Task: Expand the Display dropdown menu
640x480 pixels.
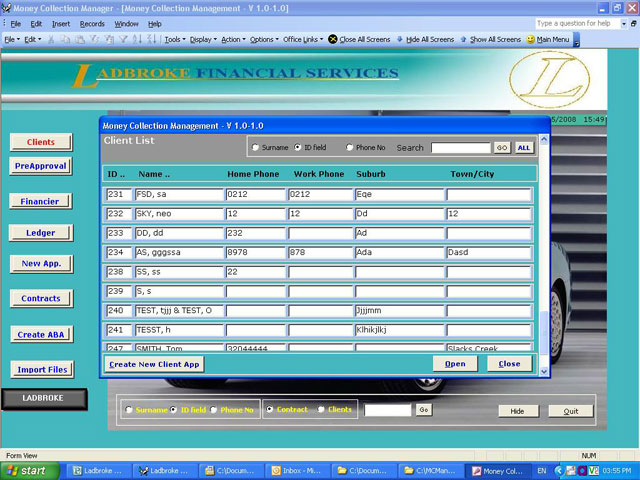Action: pos(203,40)
